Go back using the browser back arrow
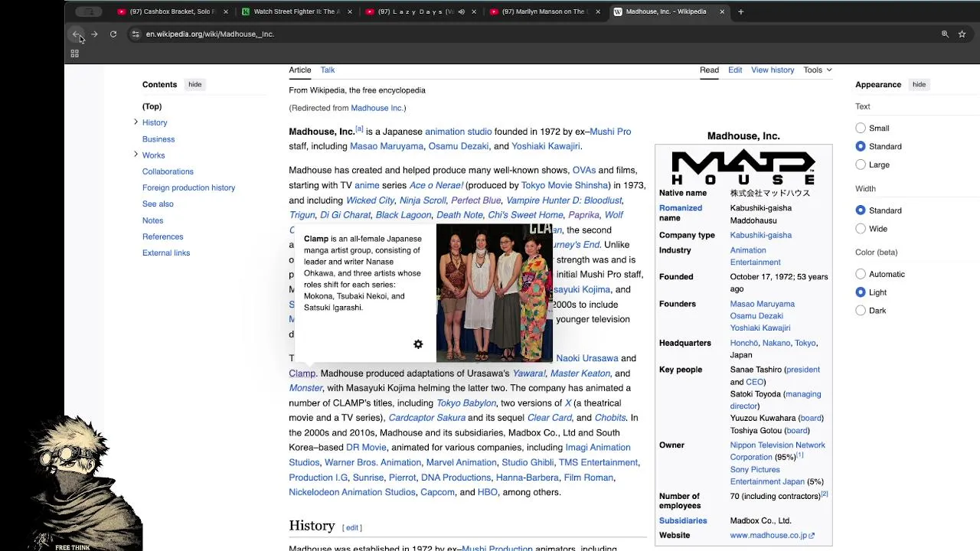980x551 pixels. [x=76, y=34]
